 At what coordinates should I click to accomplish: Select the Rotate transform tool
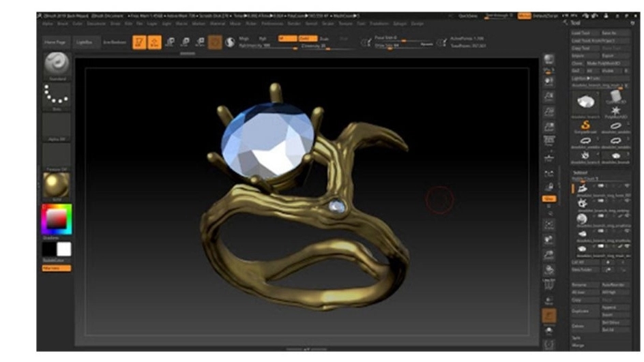pyautogui.click(x=200, y=42)
